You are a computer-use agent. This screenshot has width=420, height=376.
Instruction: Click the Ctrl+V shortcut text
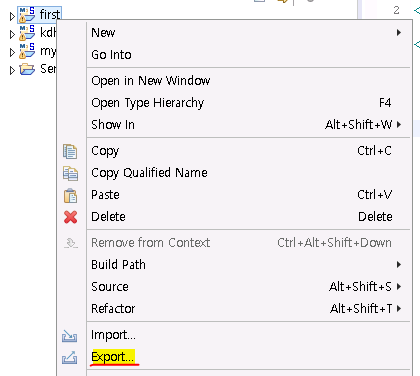point(375,195)
